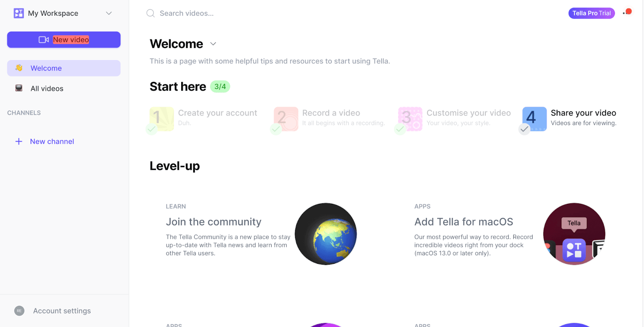Select the Welcome sidebar item

pos(64,68)
